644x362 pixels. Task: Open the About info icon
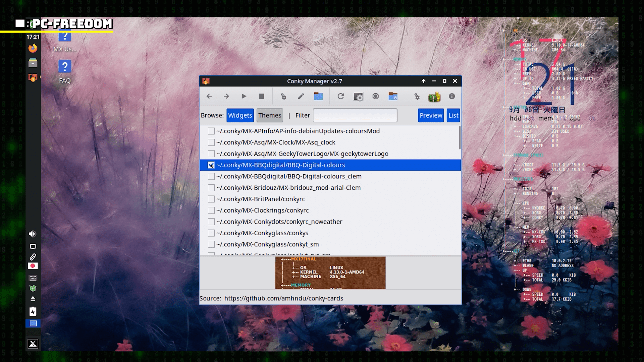(x=452, y=97)
